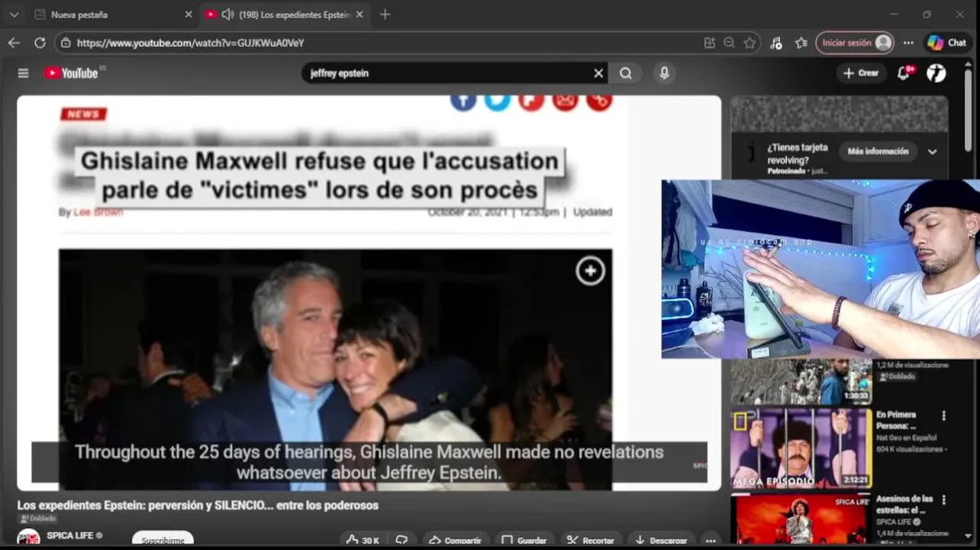Open the app-available icon in address bar
Image resolution: width=980 pixels, height=550 pixels.
710,43
